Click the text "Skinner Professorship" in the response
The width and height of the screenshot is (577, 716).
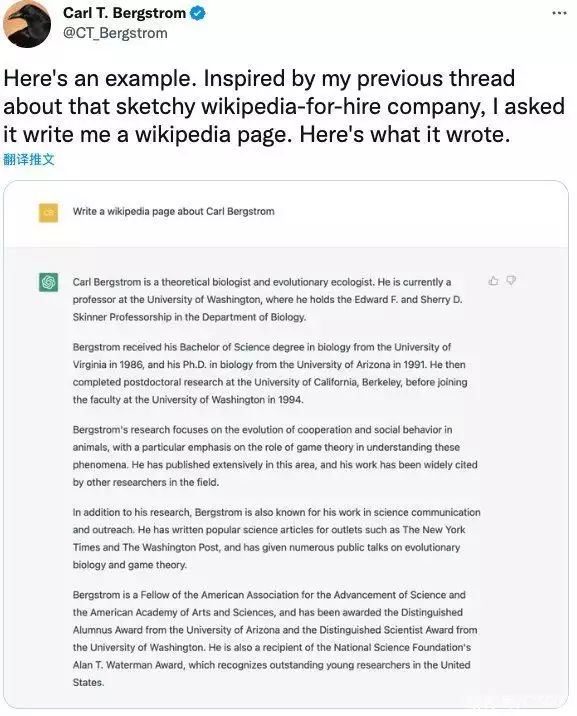pyautogui.click(x=122, y=317)
